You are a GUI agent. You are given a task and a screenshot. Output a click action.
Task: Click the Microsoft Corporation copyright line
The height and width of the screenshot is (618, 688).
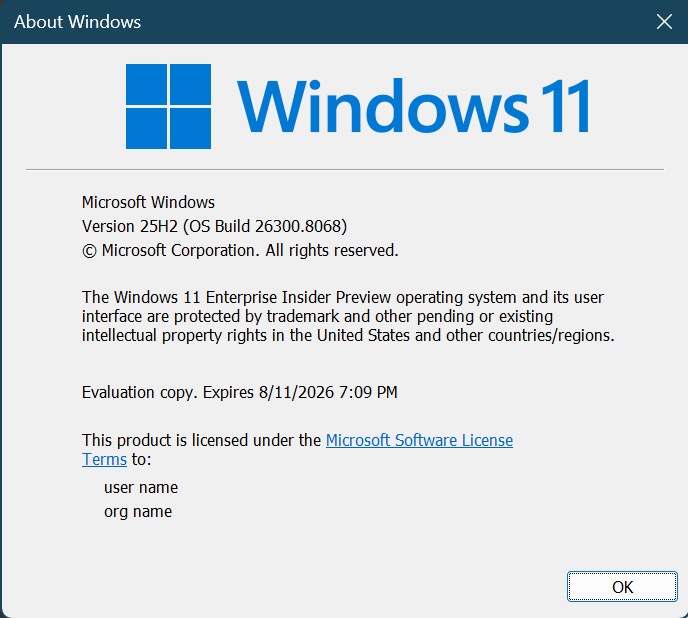(x=240, y=250)
